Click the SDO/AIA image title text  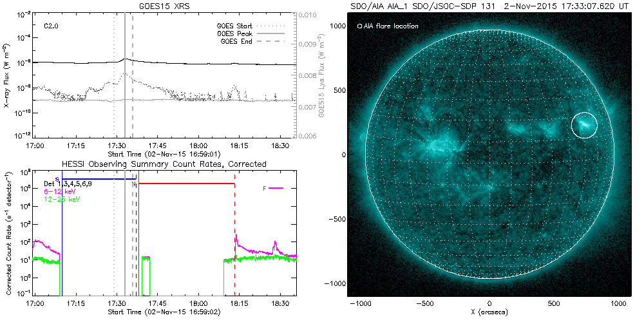click(x=489, y=6)
